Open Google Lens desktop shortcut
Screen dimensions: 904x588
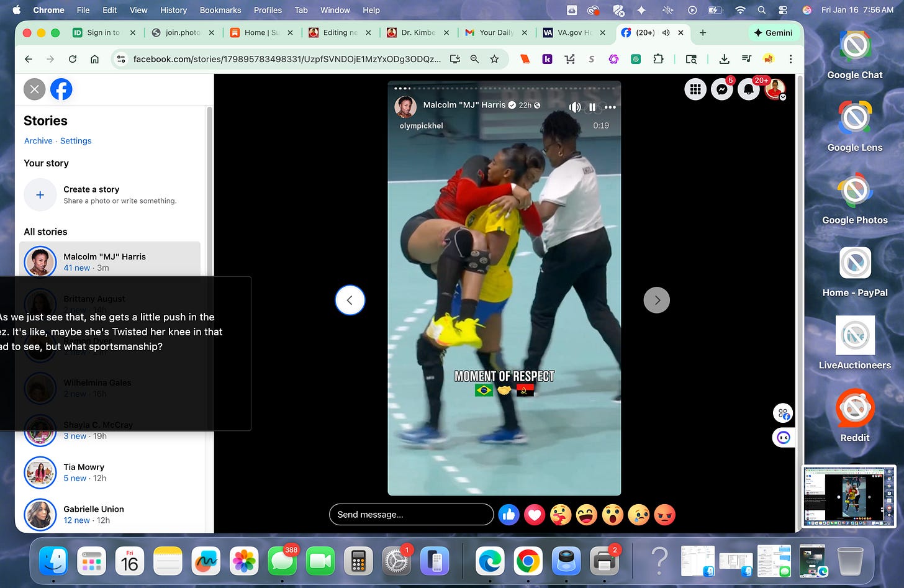tap(855, 126)
